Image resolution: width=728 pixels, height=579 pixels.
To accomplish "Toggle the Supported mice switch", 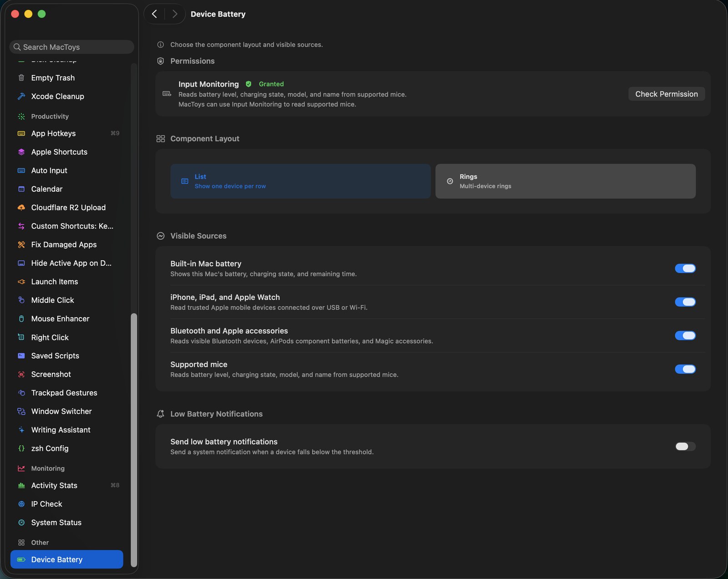I will point(685,369).
